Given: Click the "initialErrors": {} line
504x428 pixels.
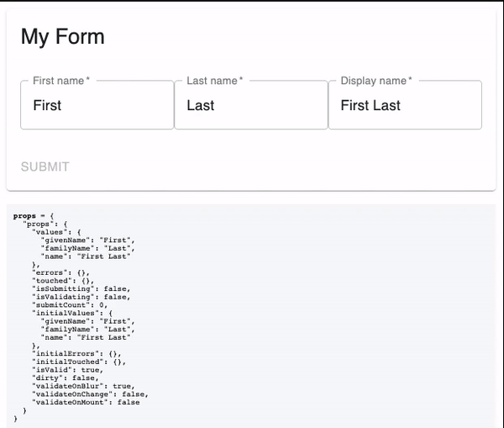Looking at the screenshot, I should (76, 353).
